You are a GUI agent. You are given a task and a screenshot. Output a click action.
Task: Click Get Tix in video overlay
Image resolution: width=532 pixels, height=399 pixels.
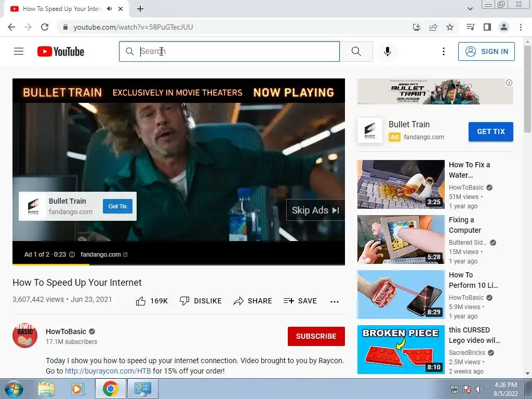pyautogui.click(x=117, y=206)
